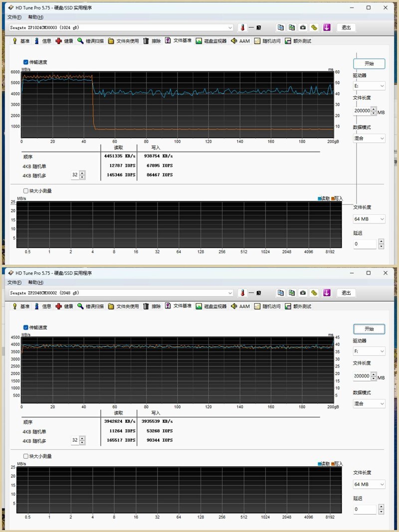Click 开始 start button in upper window
This screenshot has height=532, width=399.
pos(369,63)
